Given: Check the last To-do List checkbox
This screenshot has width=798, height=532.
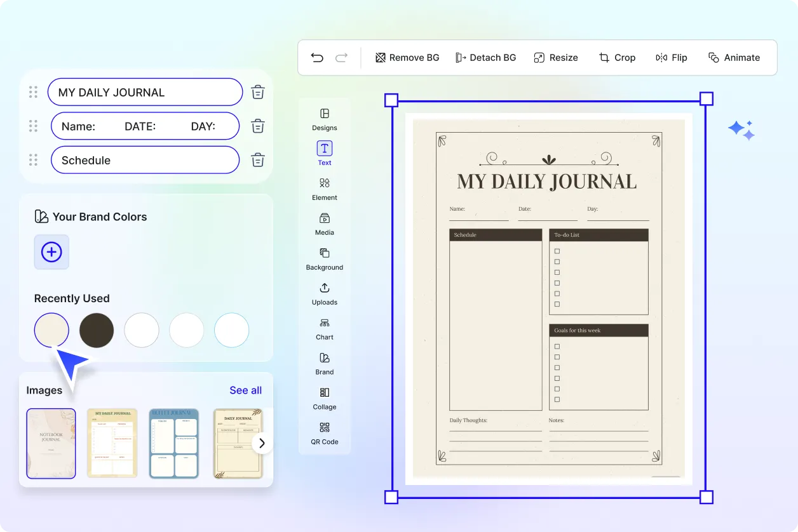Looking at the screenshot, I should pyautogui.click(x=557, y=304).
